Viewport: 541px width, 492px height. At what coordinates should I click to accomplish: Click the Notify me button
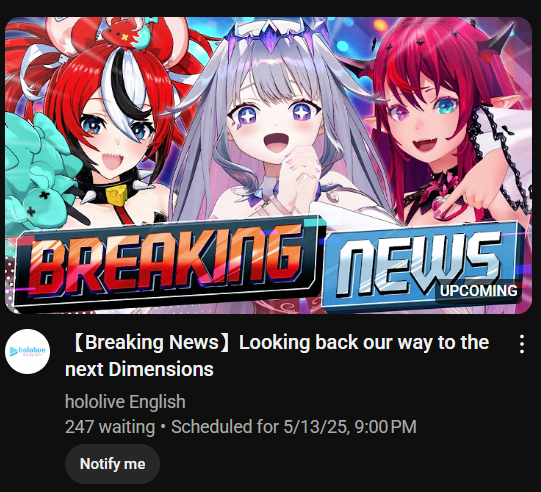(112, 464)
